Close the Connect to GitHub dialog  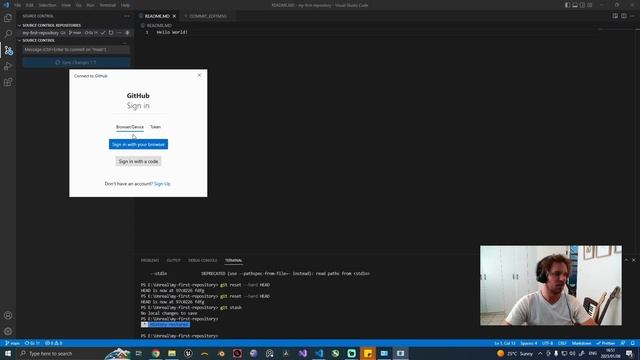(x=199, y=75)
